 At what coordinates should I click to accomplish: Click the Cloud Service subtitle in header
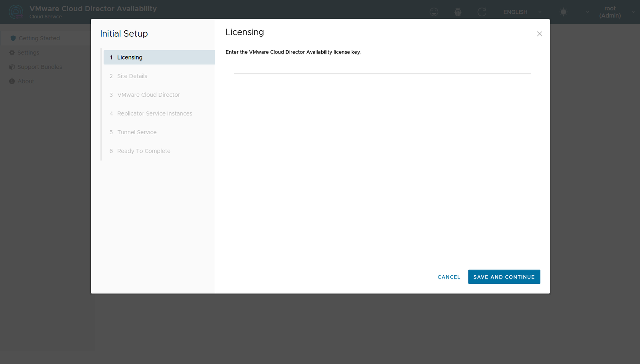tap(46, 17)
